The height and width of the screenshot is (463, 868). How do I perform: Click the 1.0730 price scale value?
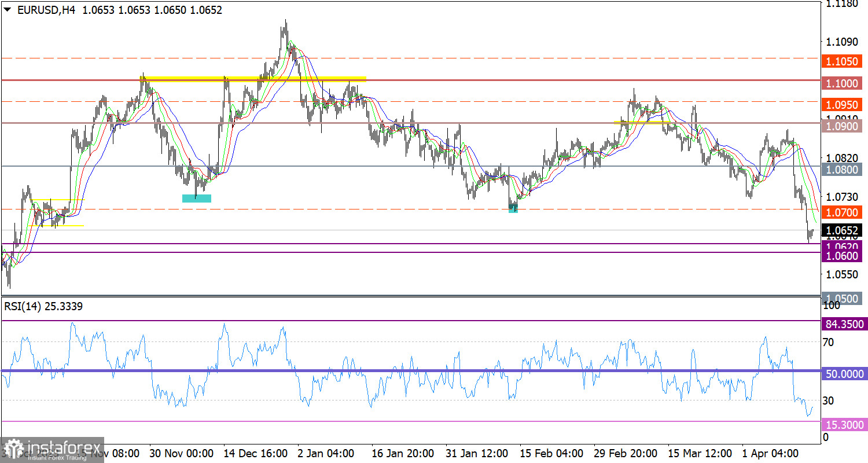point(842,196)
